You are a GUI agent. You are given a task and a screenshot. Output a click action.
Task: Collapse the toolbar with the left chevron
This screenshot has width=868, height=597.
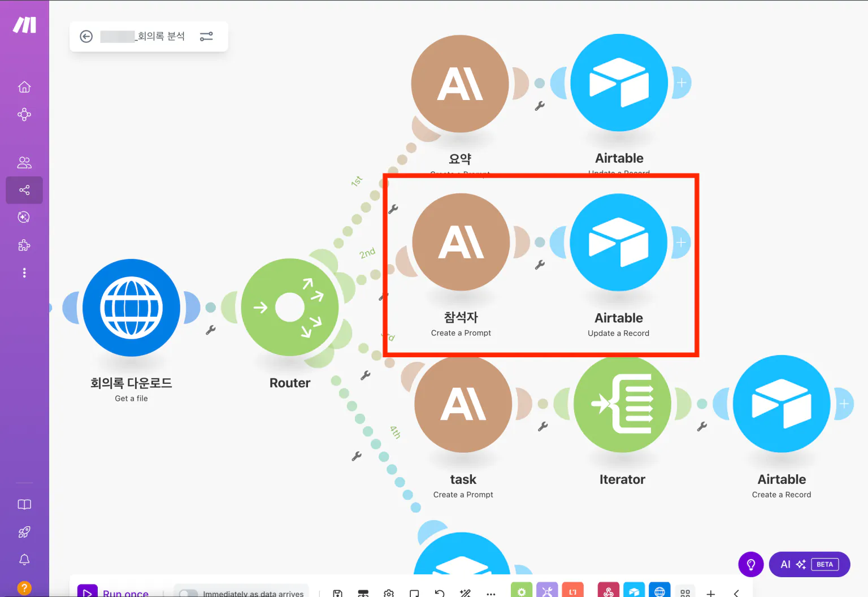[736, 593]
